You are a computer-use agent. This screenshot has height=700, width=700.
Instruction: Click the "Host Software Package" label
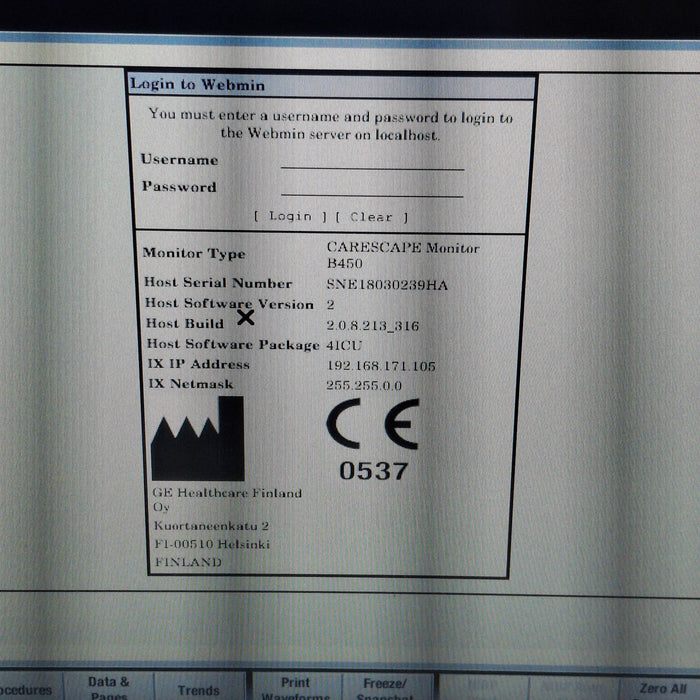click(x=233, y=344)
